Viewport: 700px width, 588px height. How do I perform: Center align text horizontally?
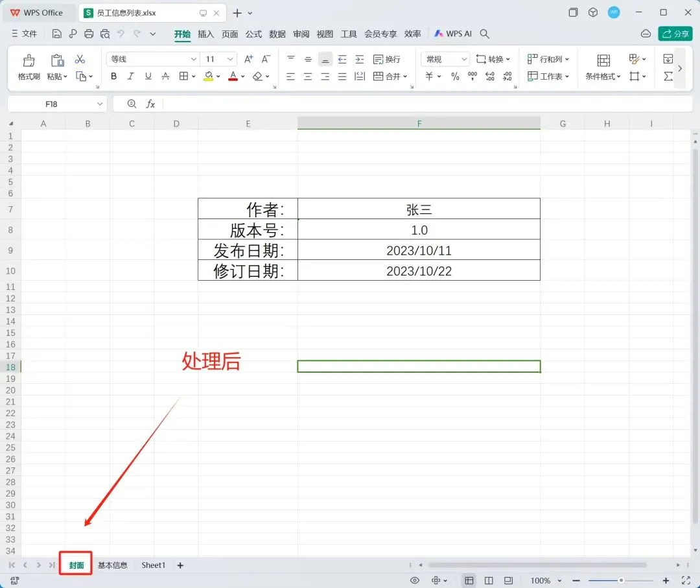tap(308, 76)
